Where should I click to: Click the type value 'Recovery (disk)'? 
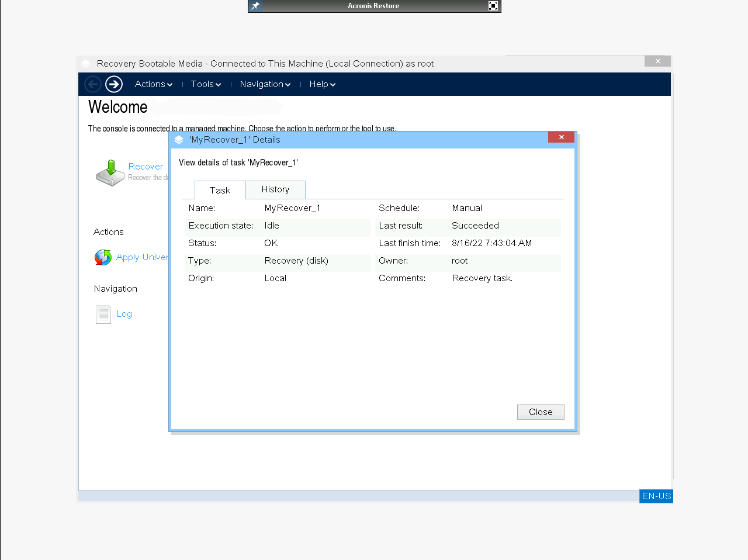[x=296, y=261]
